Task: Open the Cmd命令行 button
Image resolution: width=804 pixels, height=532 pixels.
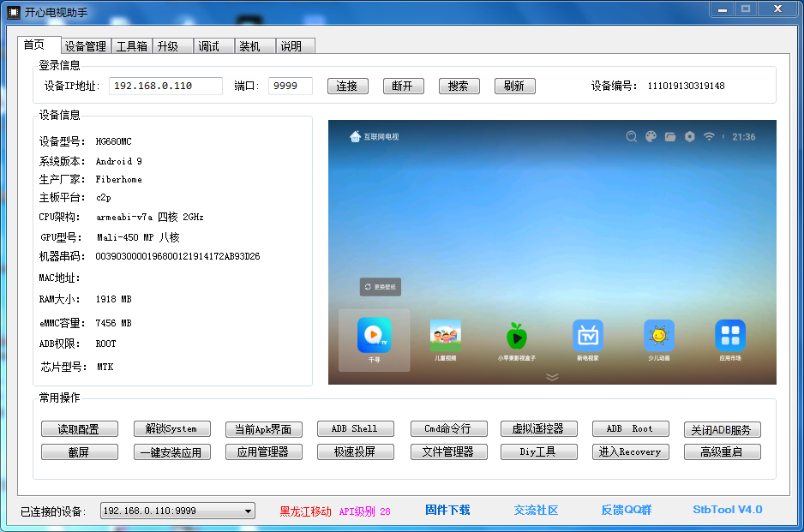Action: pyautogui.click(x=448, y=428)
